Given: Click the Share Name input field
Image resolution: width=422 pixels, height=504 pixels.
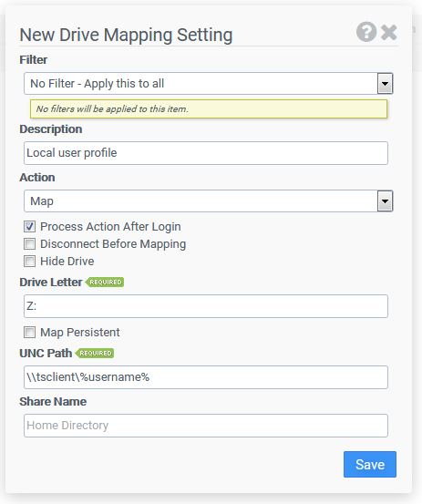Looking at the screenshot, I should tap(206, 426).
